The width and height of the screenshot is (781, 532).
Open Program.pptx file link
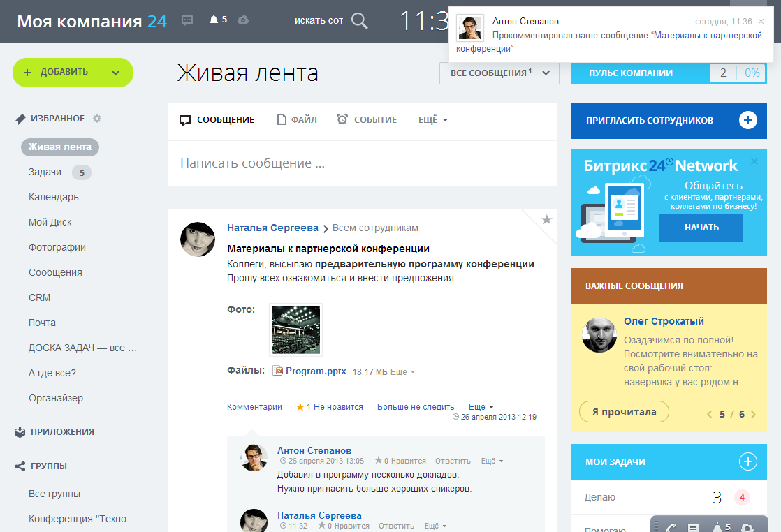coord(316,371)
